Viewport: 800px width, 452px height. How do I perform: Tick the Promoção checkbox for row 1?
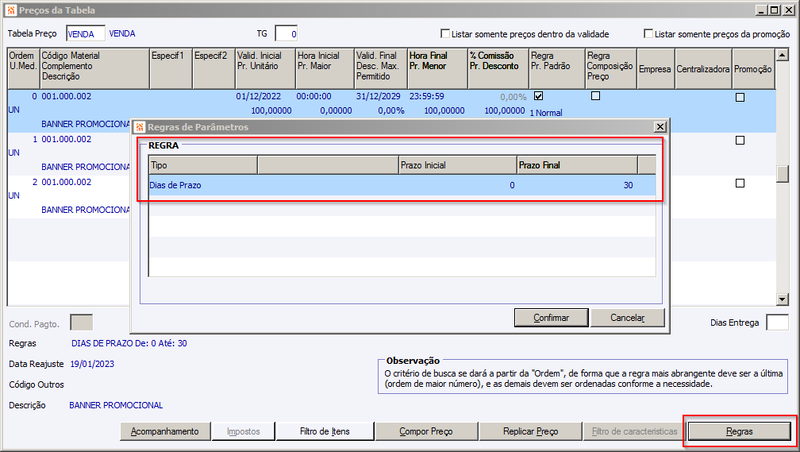tap(740, 140)
